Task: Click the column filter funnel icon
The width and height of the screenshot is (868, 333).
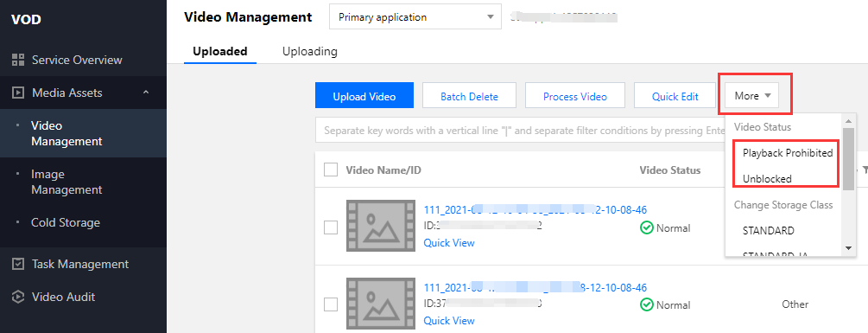Action: tap(865, 170)
